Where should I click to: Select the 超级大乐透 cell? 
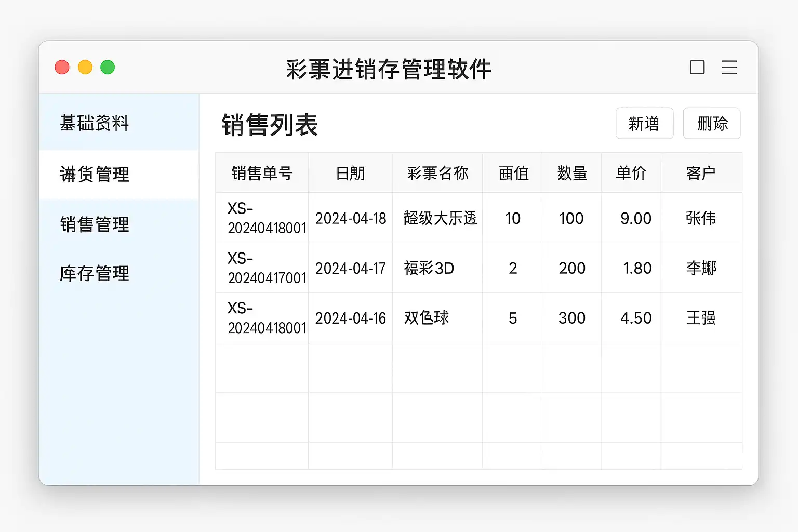(440, 218)
